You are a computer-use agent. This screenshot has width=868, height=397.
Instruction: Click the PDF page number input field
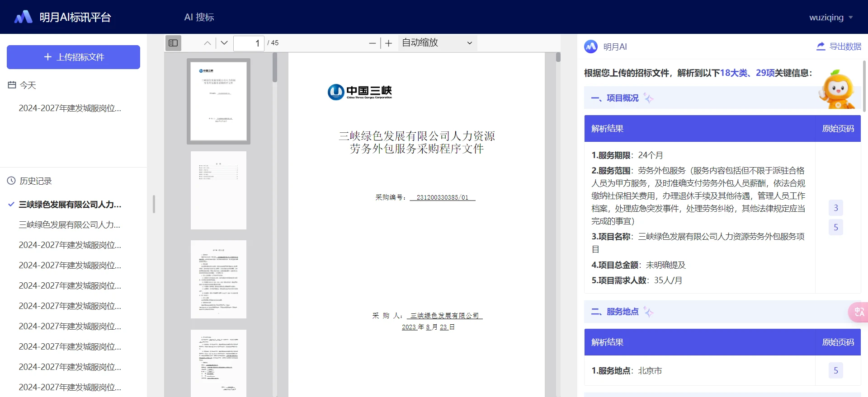click(x=249, y=43)
